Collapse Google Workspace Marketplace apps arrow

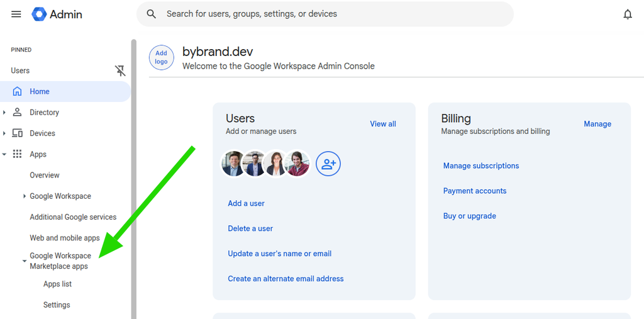25,261
